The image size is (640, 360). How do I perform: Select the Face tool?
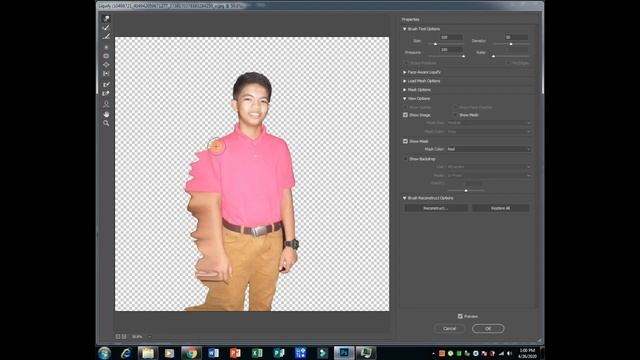click(x=106, y=104)
